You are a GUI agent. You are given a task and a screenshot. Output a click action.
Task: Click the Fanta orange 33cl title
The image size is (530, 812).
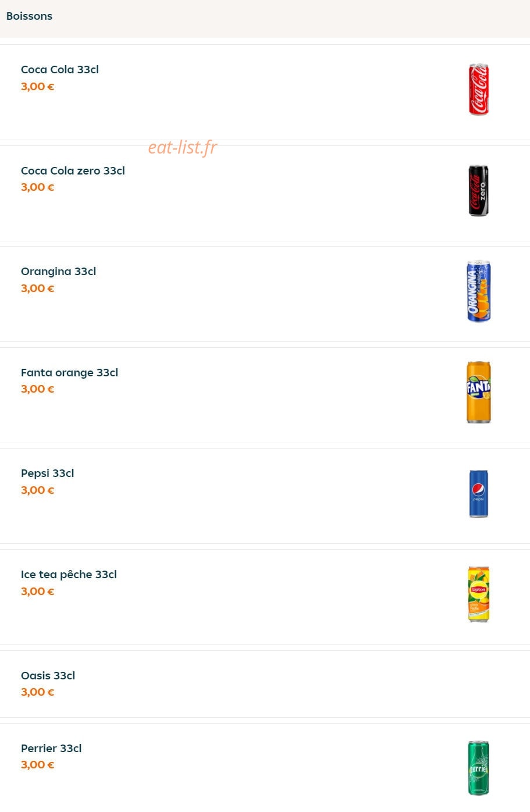pyautogui.click(x=69, y=372)
